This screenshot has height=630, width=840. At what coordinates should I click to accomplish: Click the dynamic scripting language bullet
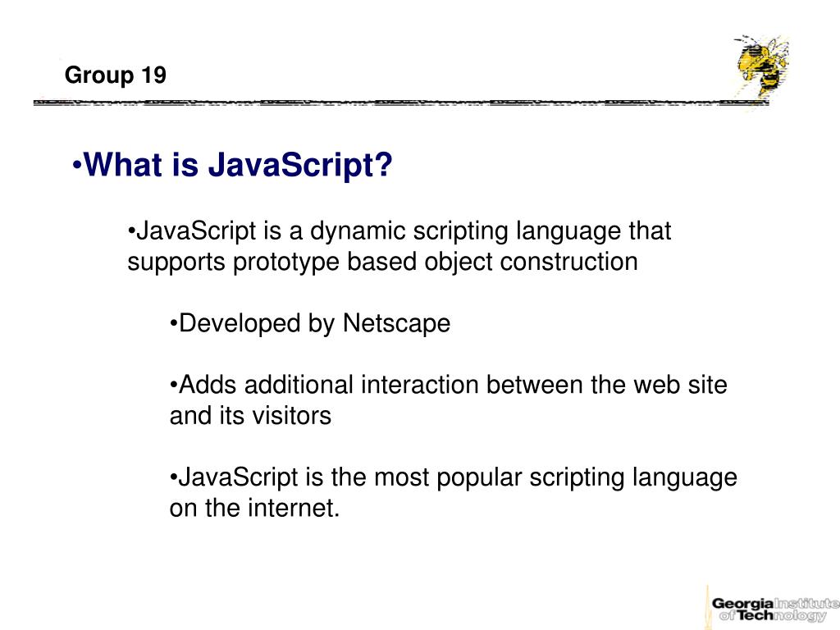[399, 246]
